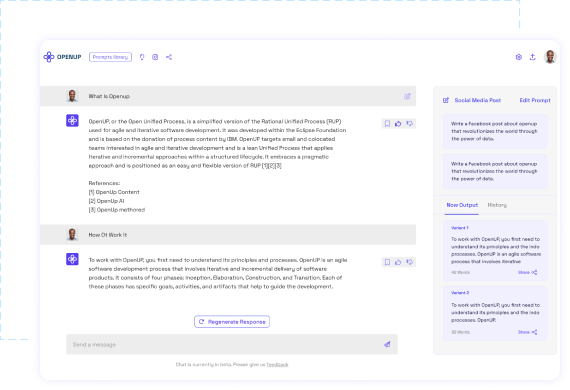This screenshot has height=390, width=570.
Task: Bookmark the first OpenUP answer
Action: [x=388, y=124]
